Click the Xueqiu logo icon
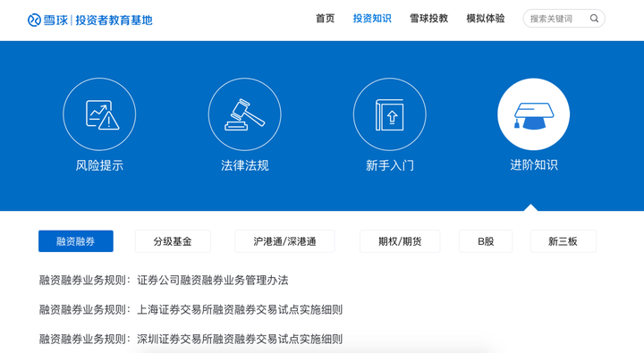This screenshot has height=353, width=644. (34, 20)
